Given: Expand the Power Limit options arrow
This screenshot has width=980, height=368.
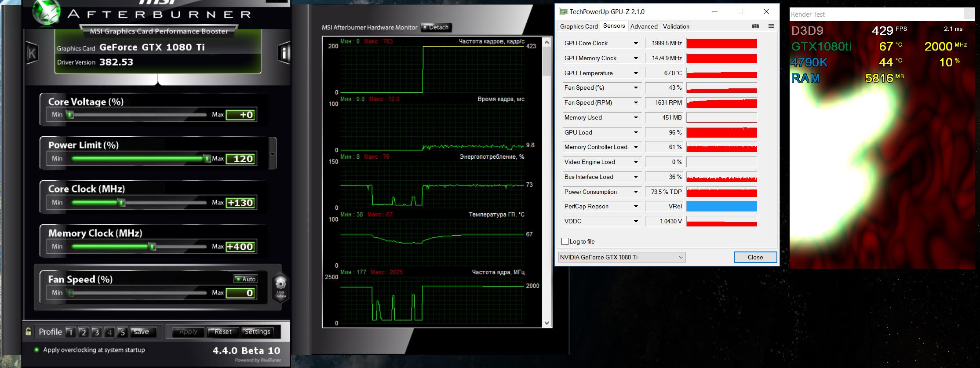Looking at the screenshot, I should pyautogui.click(x=273, y=154).
